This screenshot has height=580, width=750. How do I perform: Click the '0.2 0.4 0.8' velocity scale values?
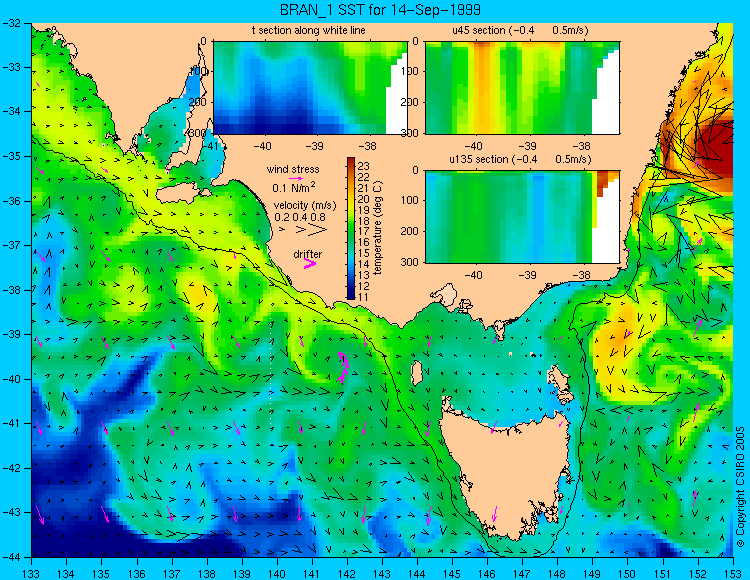tap(300, 217)
